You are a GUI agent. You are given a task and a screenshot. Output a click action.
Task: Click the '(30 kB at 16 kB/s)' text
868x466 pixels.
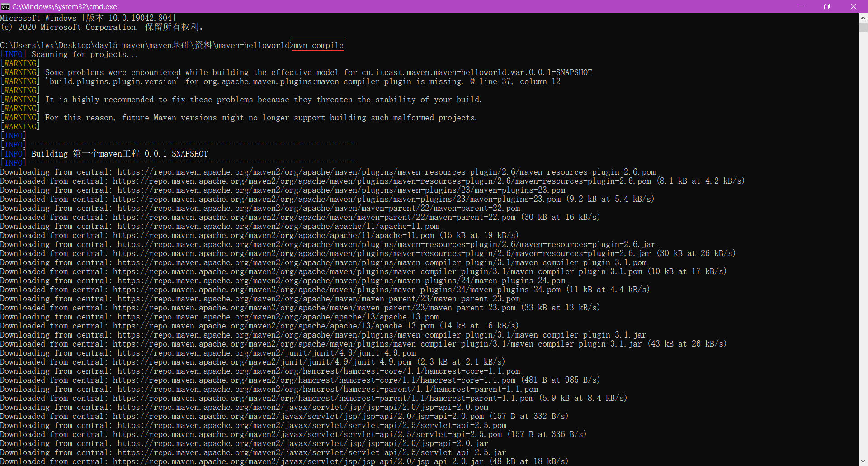[x=561, y=217]
